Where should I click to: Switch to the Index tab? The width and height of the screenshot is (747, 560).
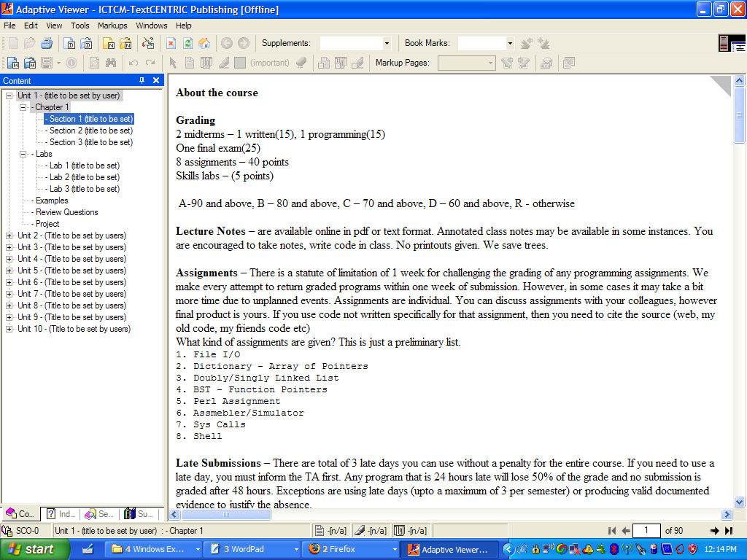coord(60,514)
